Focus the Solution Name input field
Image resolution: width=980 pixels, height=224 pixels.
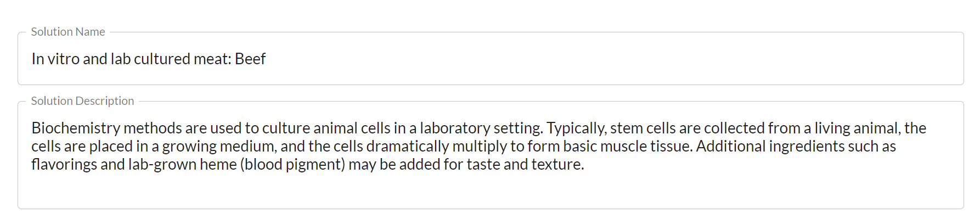click(490, 59)
